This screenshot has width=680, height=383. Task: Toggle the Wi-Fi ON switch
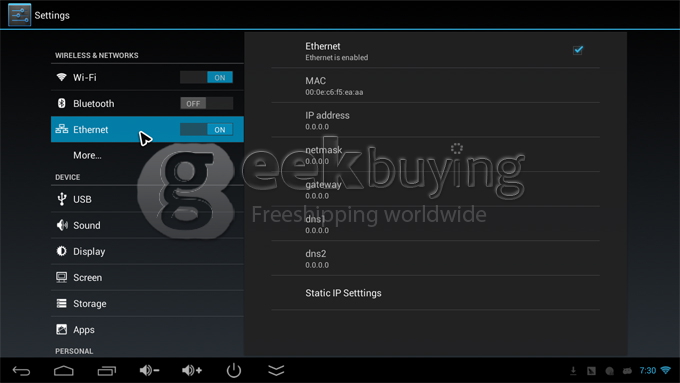206,77
